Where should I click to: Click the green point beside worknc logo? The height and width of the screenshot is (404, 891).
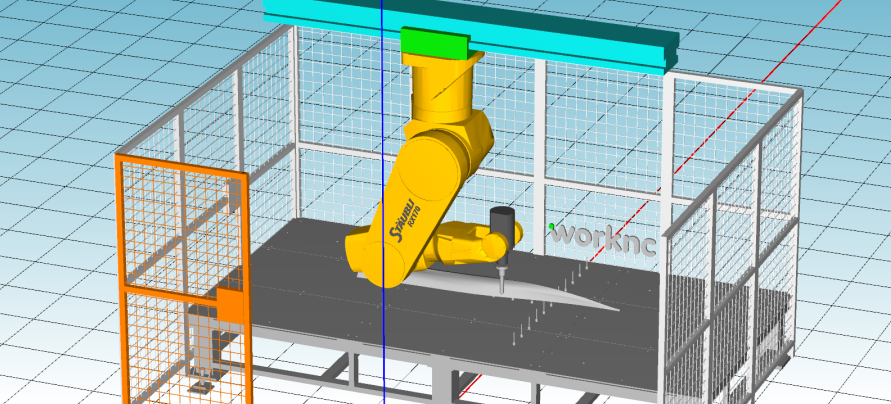[x=551, y=226]
